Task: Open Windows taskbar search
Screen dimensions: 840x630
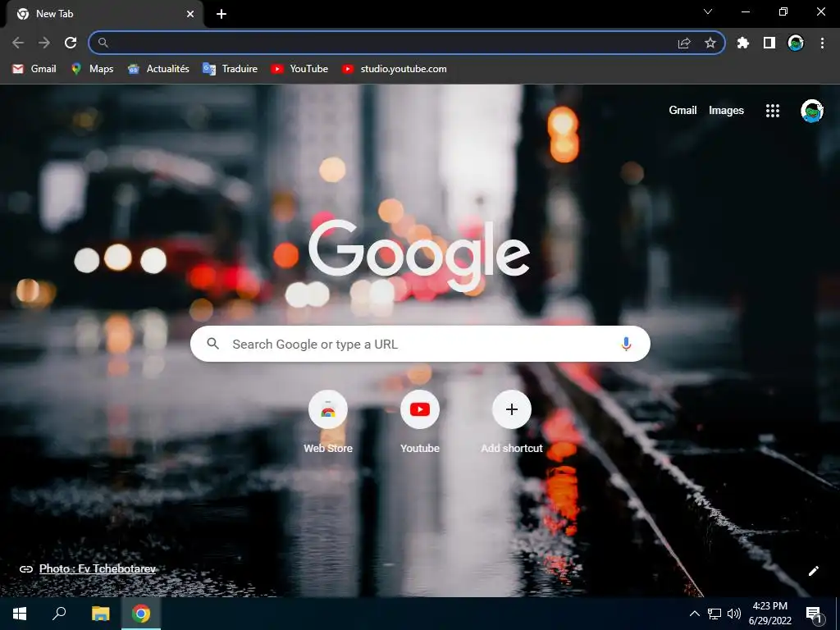Action: coord(59,614)
